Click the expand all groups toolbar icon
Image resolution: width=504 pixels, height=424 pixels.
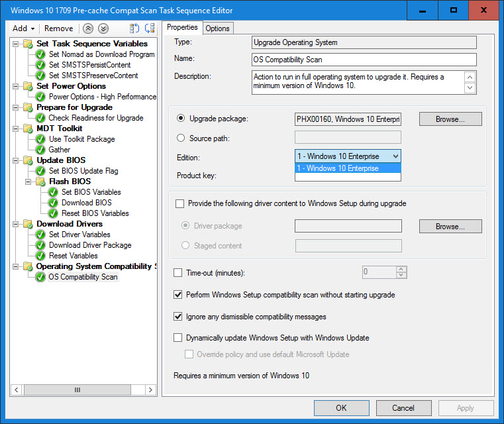[x=150, y=28]
